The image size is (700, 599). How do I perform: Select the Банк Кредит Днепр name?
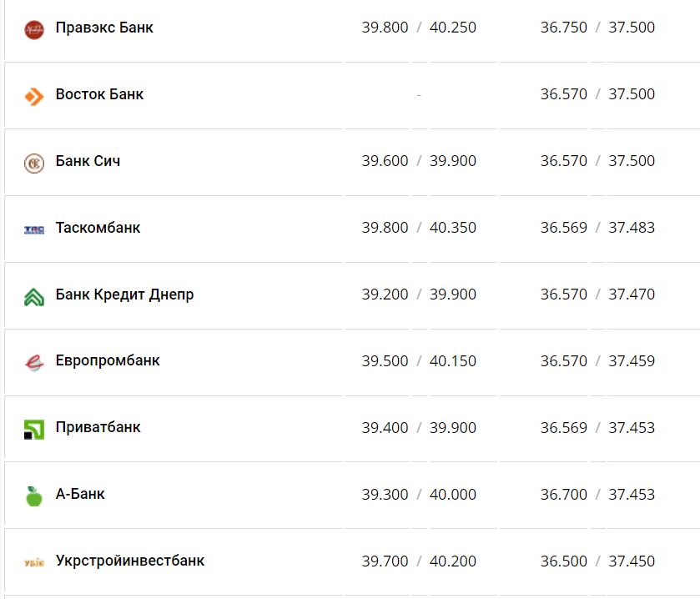point(124,294)
